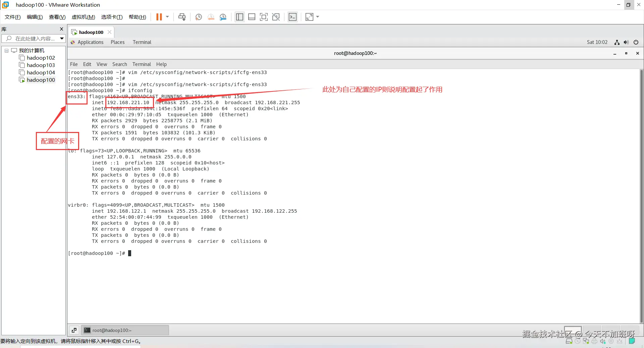Viewport: 644px width, 348px height.
Task: Take a snapshot of this virtual machine
Action: [x=199, y=17]
